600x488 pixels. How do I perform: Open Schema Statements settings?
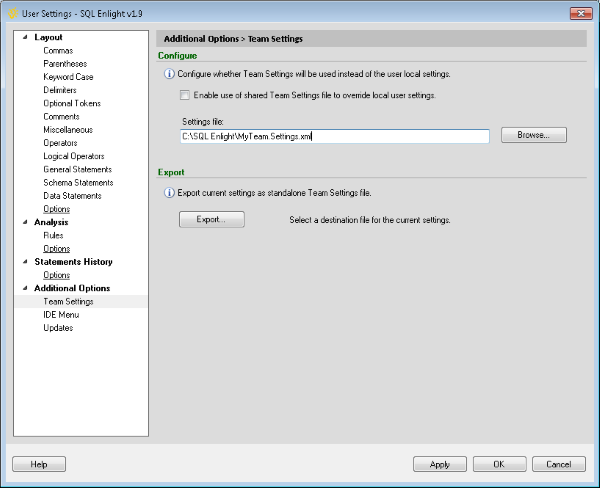point(78,183)
